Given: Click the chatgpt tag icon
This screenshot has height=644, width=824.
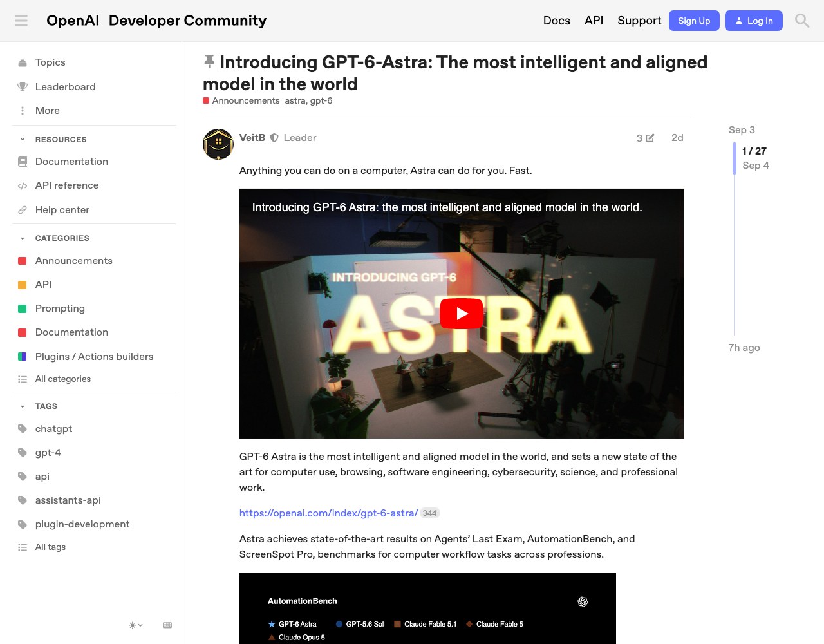Looking at the screenshot, I should point(23,429).
